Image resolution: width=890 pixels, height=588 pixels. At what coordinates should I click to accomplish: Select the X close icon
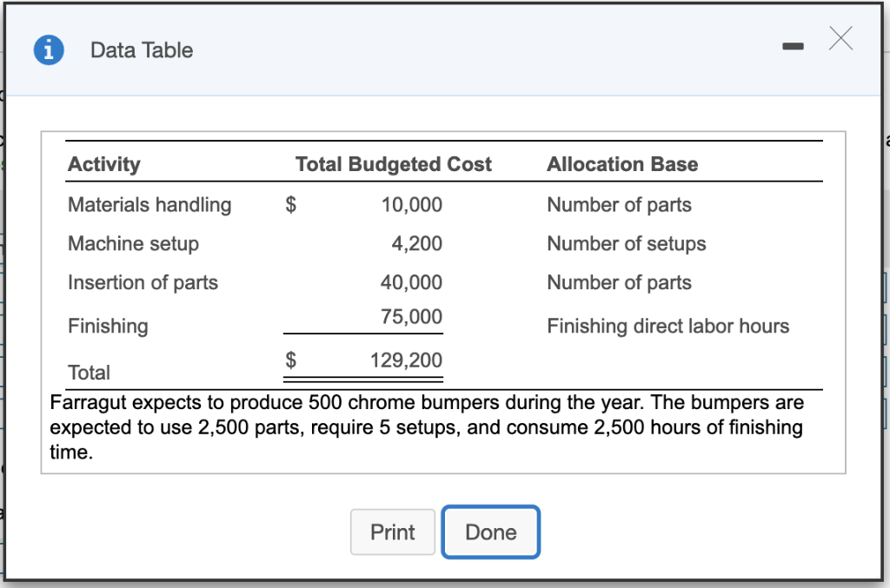click(840, 38)
